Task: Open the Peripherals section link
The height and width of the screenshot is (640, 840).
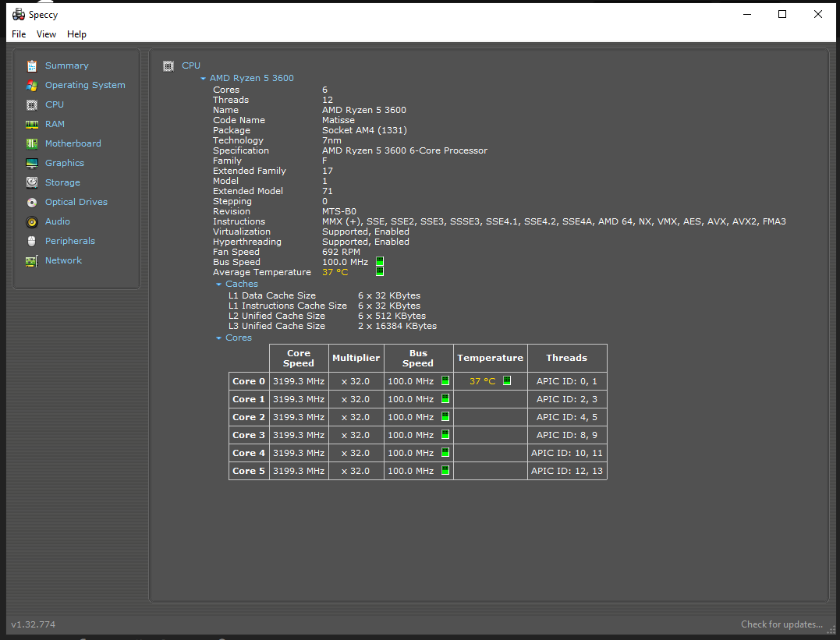Action: (69, 241)
